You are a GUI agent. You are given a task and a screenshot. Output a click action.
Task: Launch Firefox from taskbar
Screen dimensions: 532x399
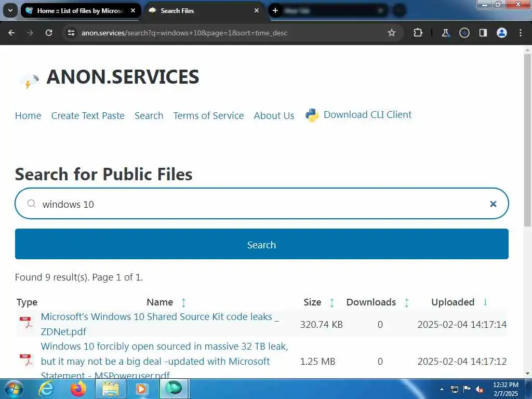tap(78, 389)
